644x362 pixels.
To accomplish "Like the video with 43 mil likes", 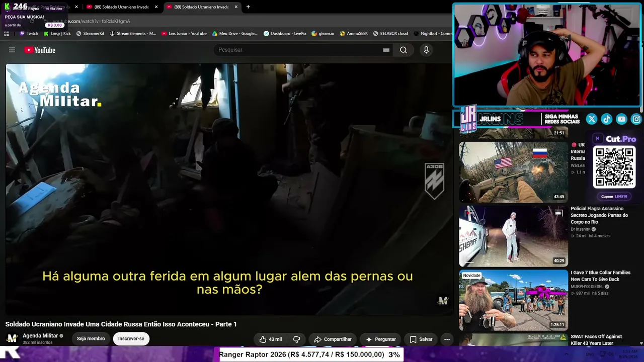I will click(x=270, y=339).
